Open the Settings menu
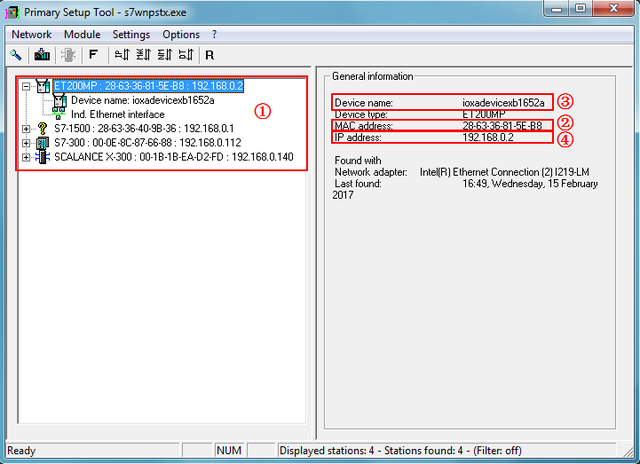Image resolution: width=640 pixels, height=464 pixels. pos(131,35)
